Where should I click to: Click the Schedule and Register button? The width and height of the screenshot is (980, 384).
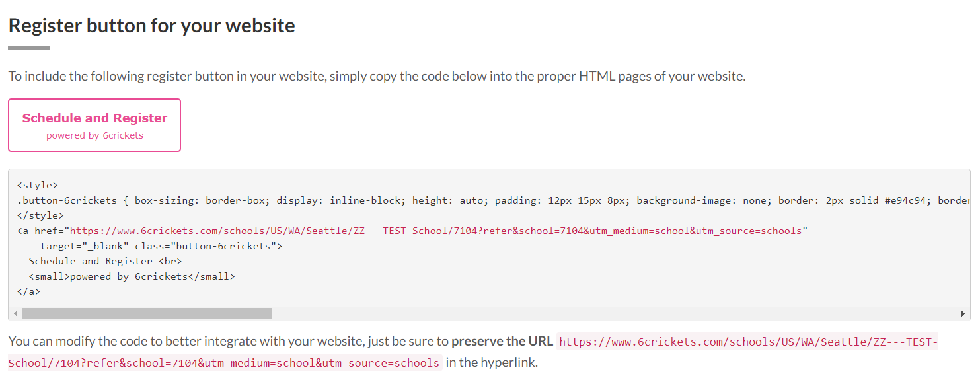pos(94,119)
